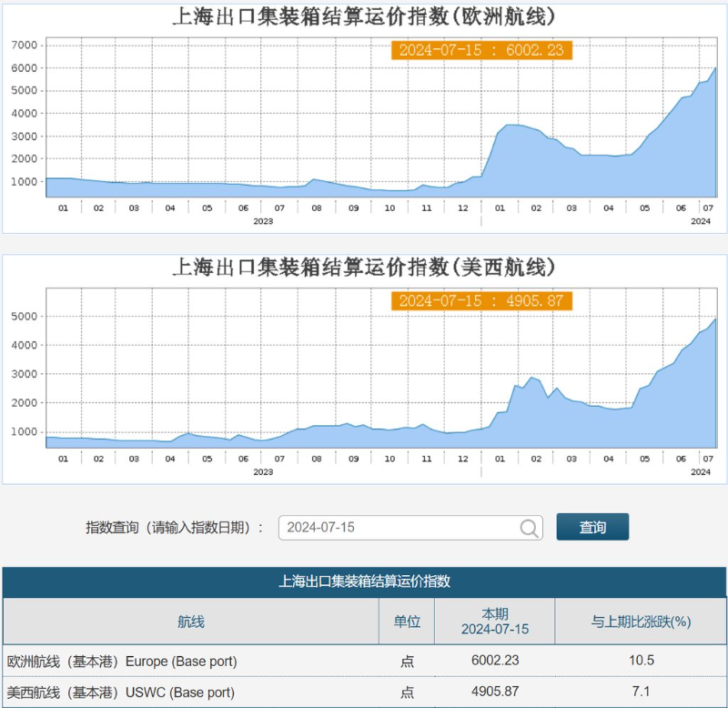Click the 2023 year label on Europe chart
This screenshot has width=728, height=708.
click(x=262, y=221)
